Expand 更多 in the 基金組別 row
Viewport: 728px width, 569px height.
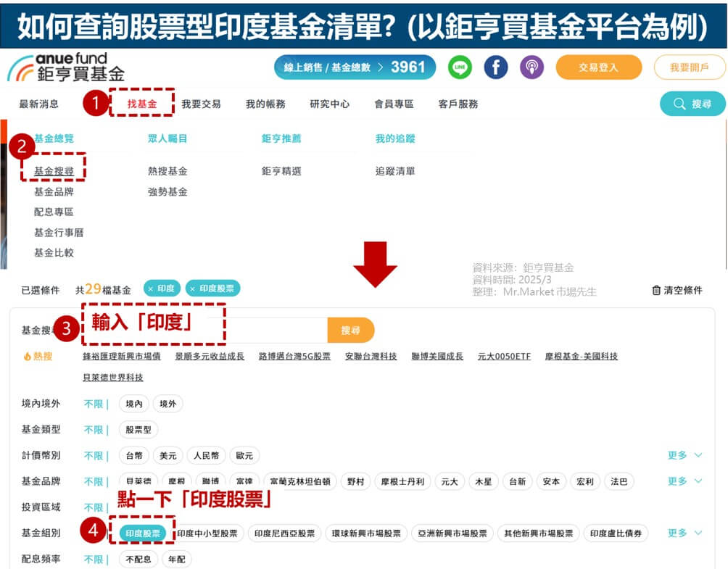[684, 533]
